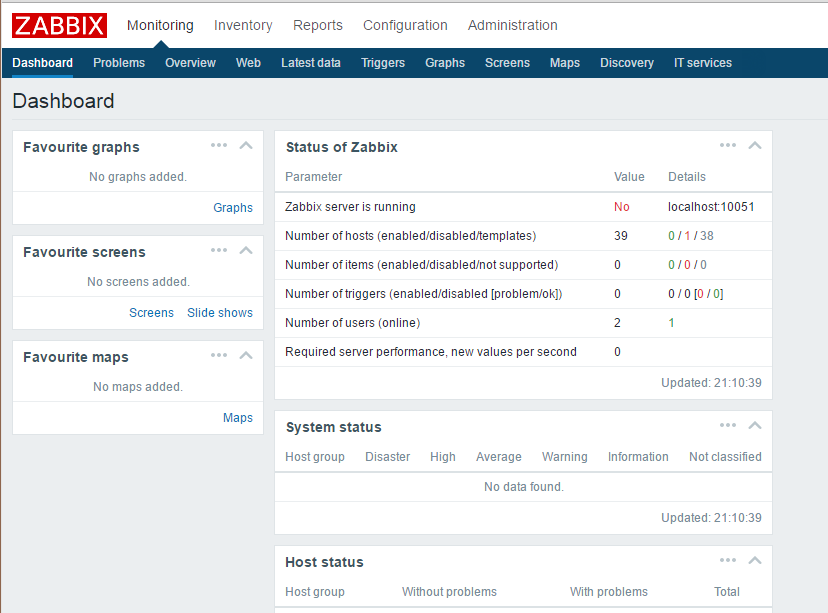Screen dimensions: 828x613
Task: Open the Triggers submenu tab
Action: click(383, 63)
